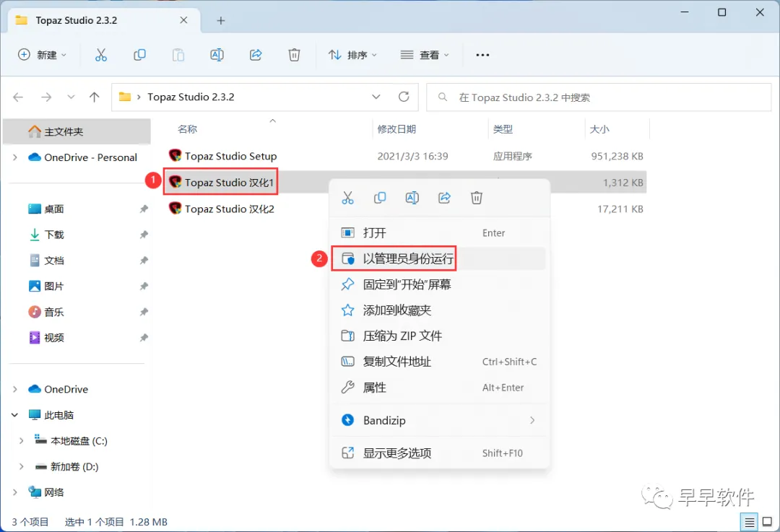
Task: Click the Cut icon in the top toolbar
Action: point(101,55)
